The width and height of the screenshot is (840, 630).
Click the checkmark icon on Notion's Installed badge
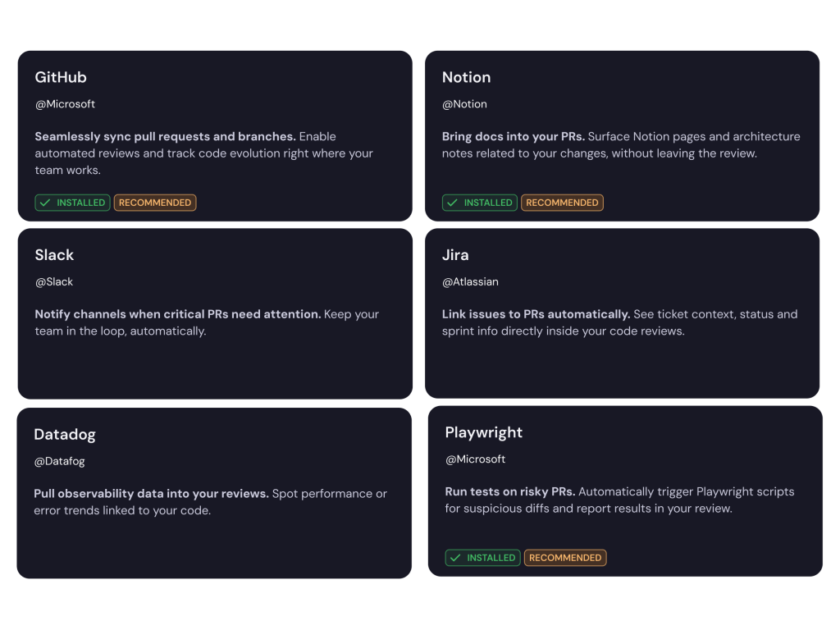[452, 203]
